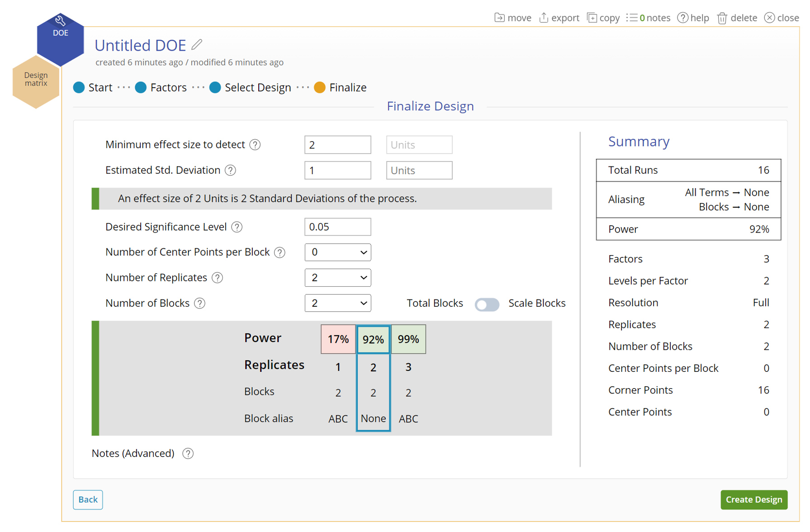This screenshot has width=810, height=532.
Task: Open Number of Blocks dropdown
Action: pos(338,303)
